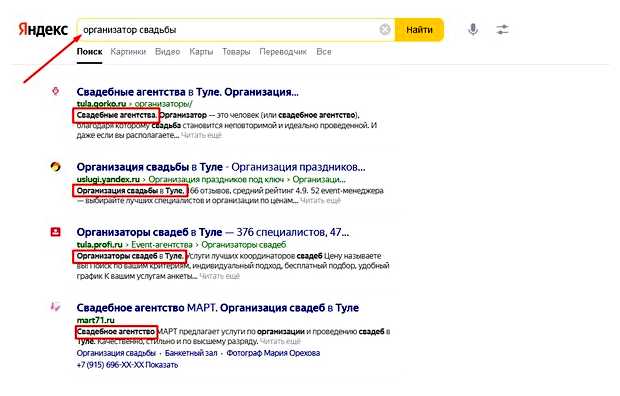The height and width of the screenshot is (396, 620).
Task: Open result 'Организаторы свадеб в Туле — 376 специалистов'
Action: [213, 232]
